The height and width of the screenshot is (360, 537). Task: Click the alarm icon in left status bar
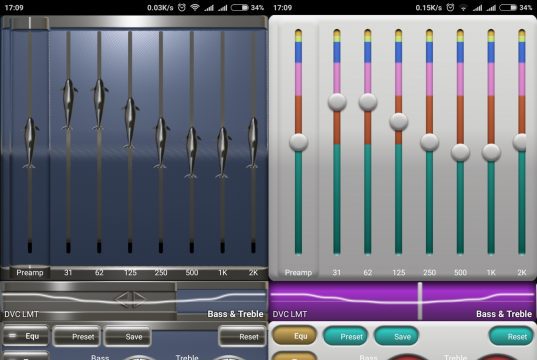[182, 7]
